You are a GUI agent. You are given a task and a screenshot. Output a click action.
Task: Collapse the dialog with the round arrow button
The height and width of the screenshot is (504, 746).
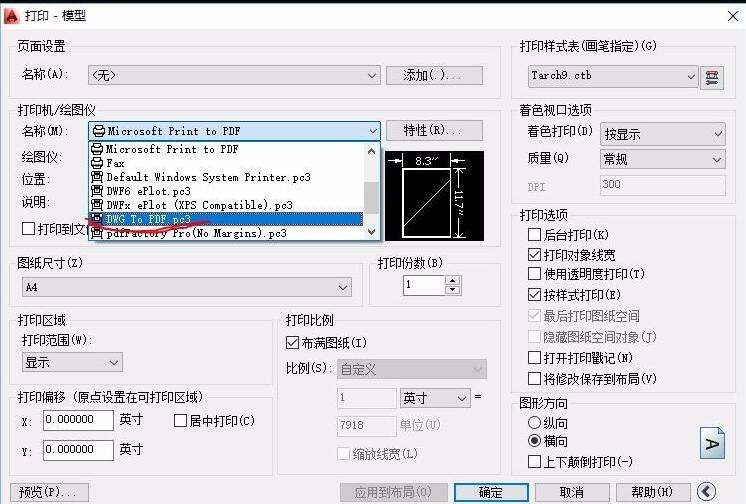tap(706, 492)
